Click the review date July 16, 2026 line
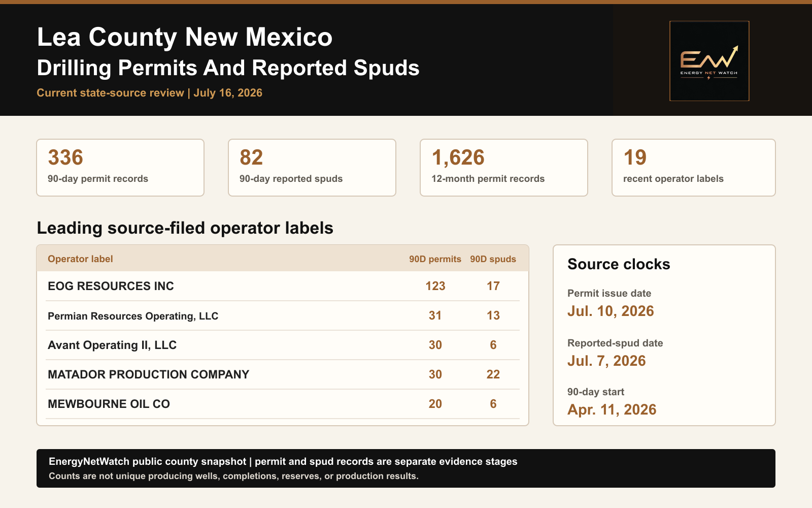This screenshot has width=812, height=508. pos(149,93)
